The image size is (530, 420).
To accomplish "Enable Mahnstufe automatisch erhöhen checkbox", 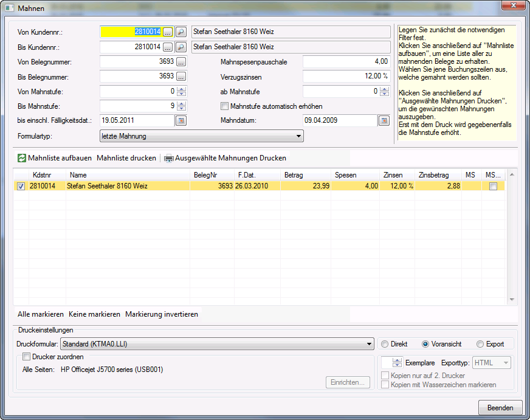I will (x=225, y=106).
